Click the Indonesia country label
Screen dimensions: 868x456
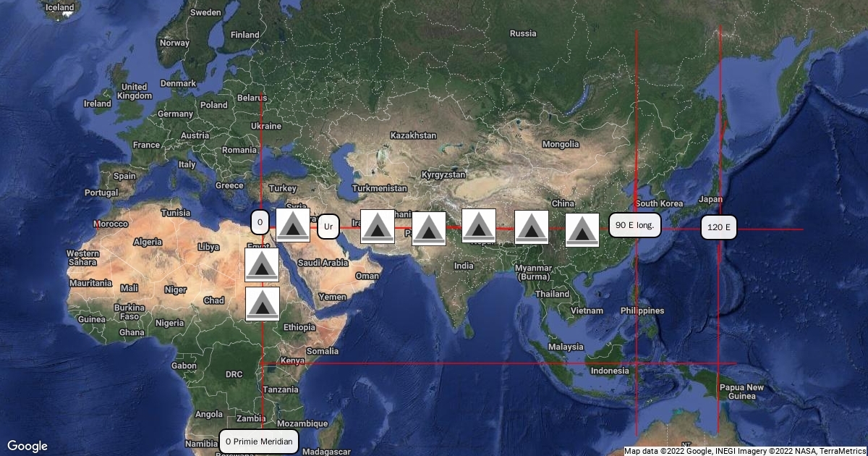pos(610,371)
